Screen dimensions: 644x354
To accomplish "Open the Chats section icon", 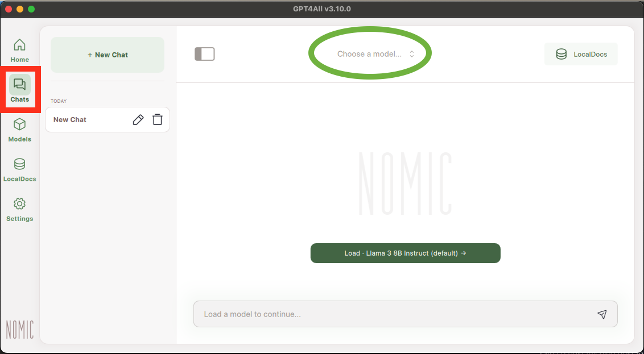I will (19, 90).
